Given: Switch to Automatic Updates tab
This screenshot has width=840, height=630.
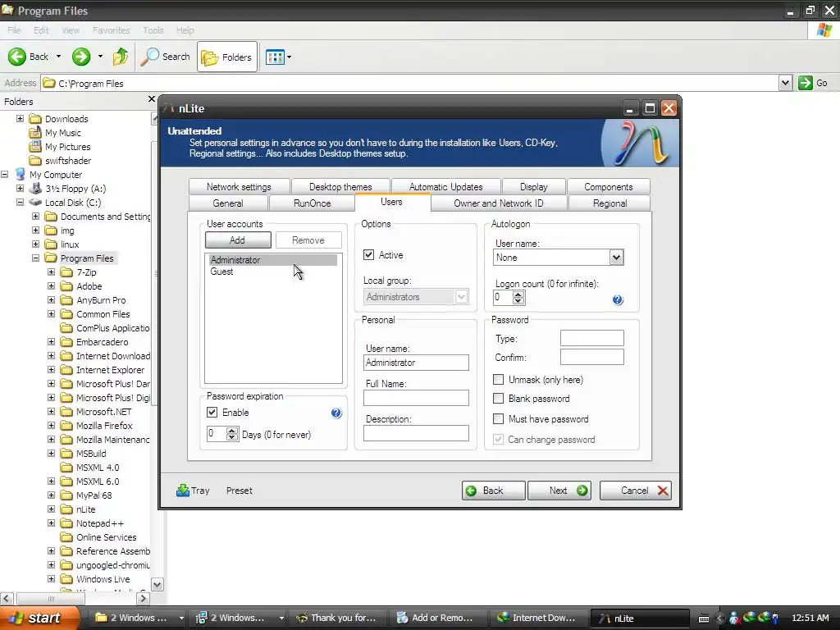Looking at the screenshot, I should tap(445, 186).
